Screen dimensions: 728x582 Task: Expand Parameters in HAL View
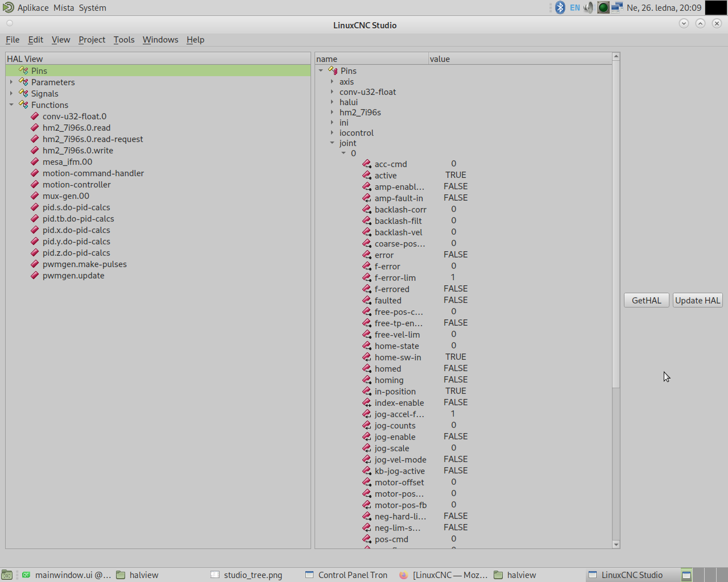[x=11, y=82]
